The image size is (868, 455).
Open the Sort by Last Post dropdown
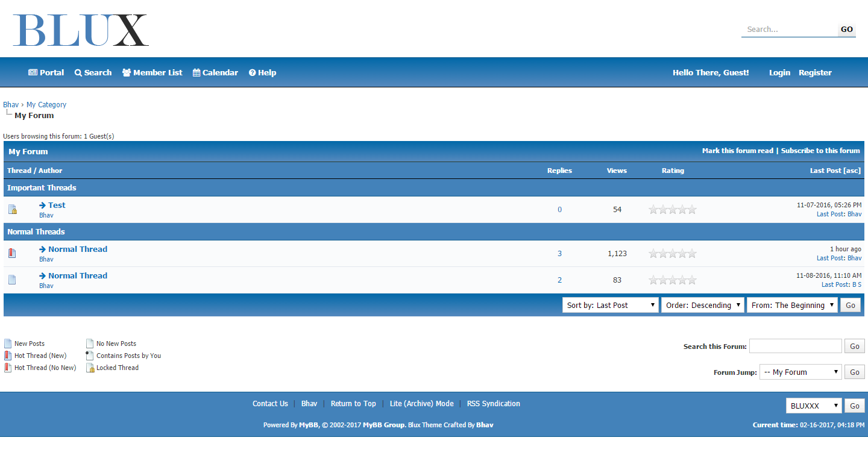pyautogui.click(x=611, y=306)
